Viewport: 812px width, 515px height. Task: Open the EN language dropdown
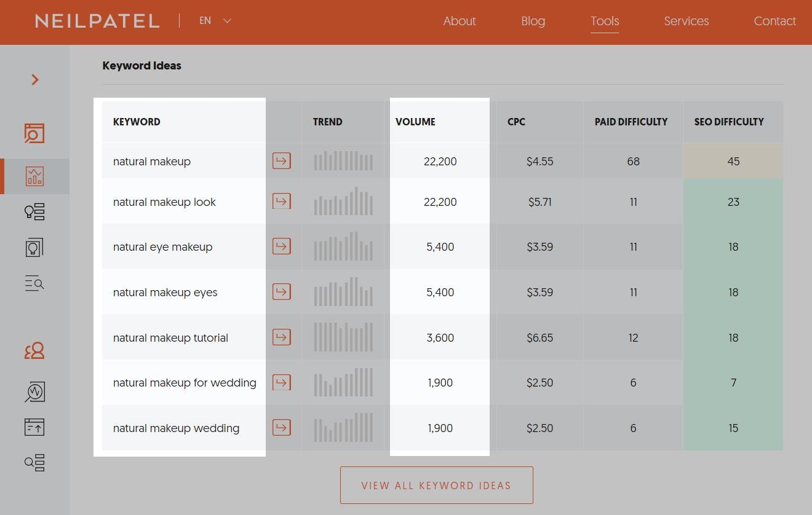point(215,21)
